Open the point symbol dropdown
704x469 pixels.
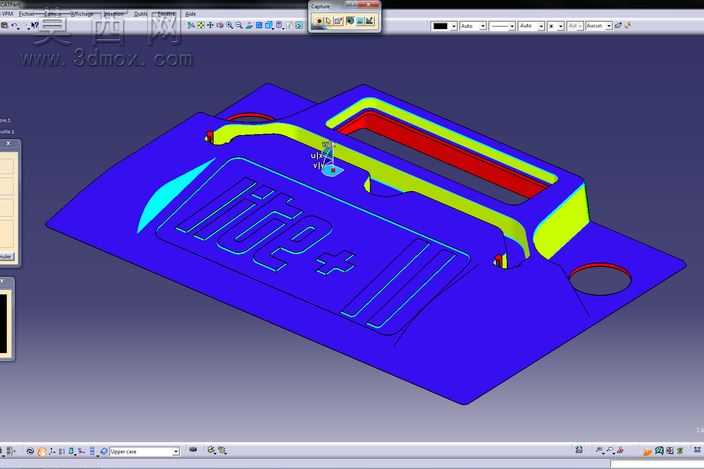[x=556, y=26]
